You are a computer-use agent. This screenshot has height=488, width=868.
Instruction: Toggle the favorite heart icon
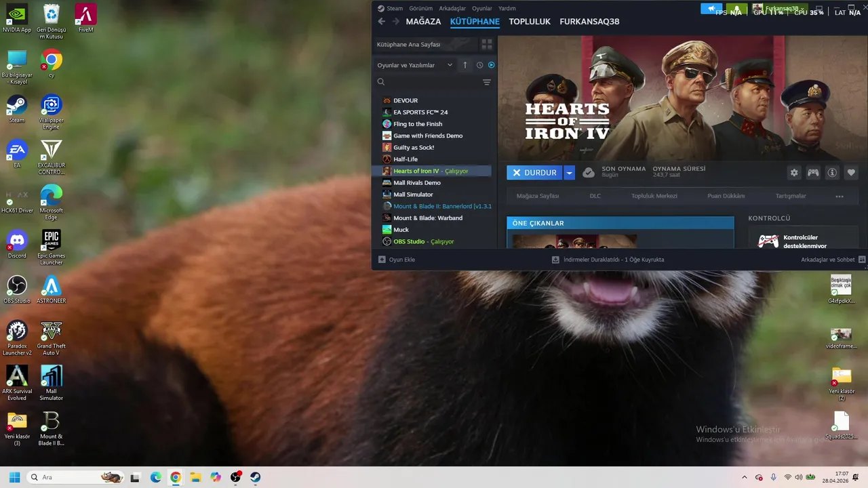(851, 173)
